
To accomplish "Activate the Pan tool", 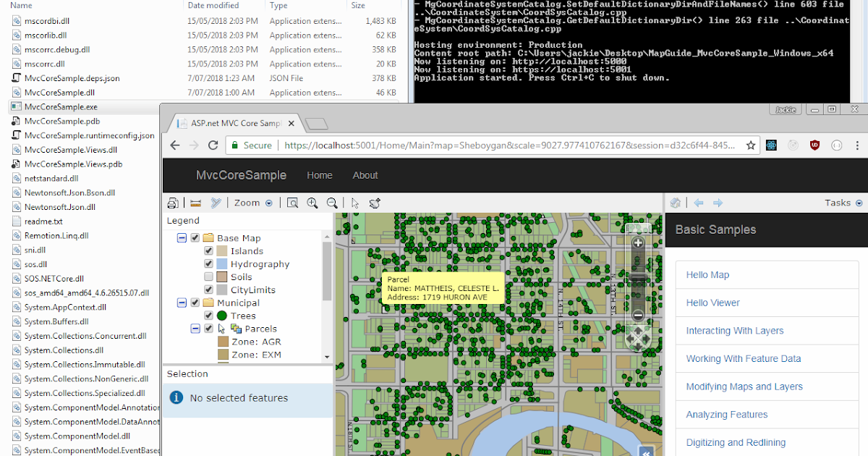I will click(374, 203).
